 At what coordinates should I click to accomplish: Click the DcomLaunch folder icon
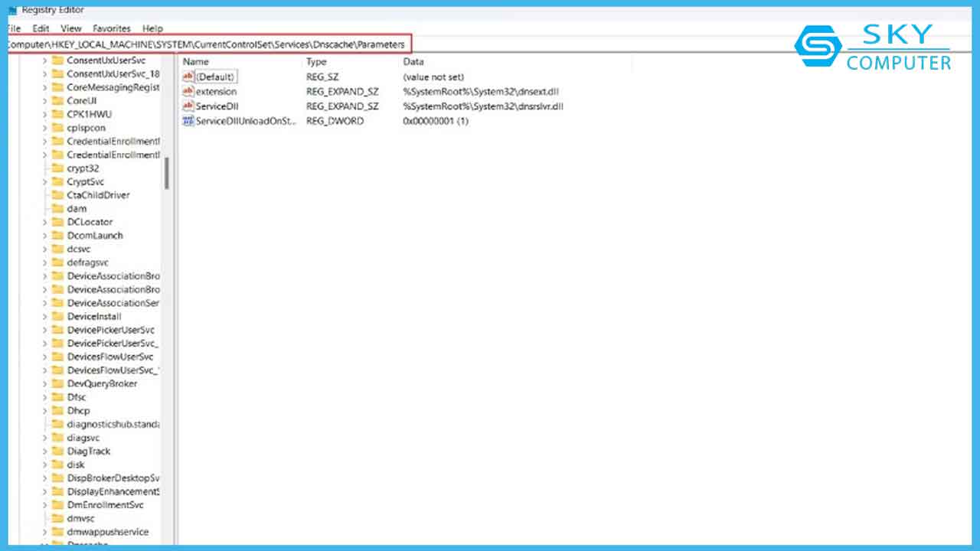point(57,236)
